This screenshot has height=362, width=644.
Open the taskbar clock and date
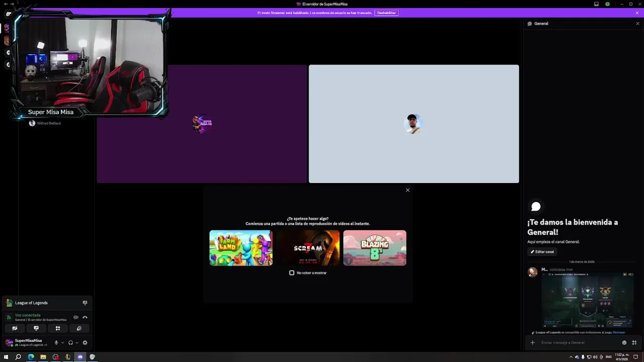(x=622, y=357)
